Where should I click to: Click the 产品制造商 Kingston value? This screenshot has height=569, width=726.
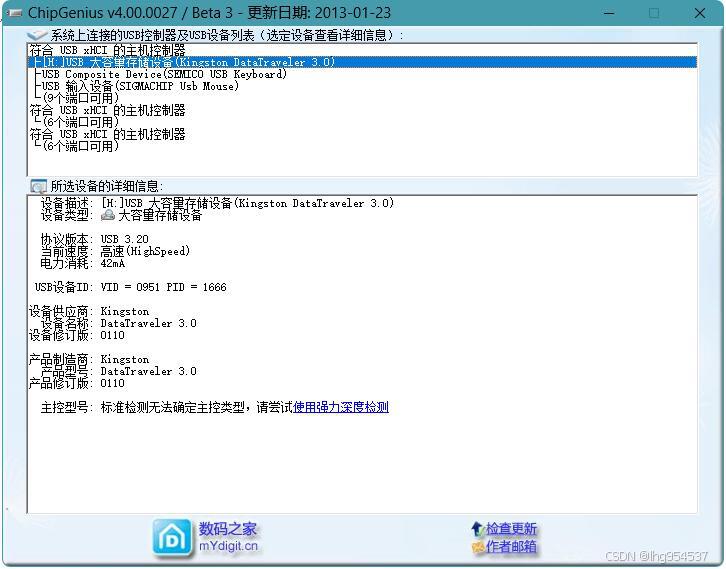pos(125,360)
